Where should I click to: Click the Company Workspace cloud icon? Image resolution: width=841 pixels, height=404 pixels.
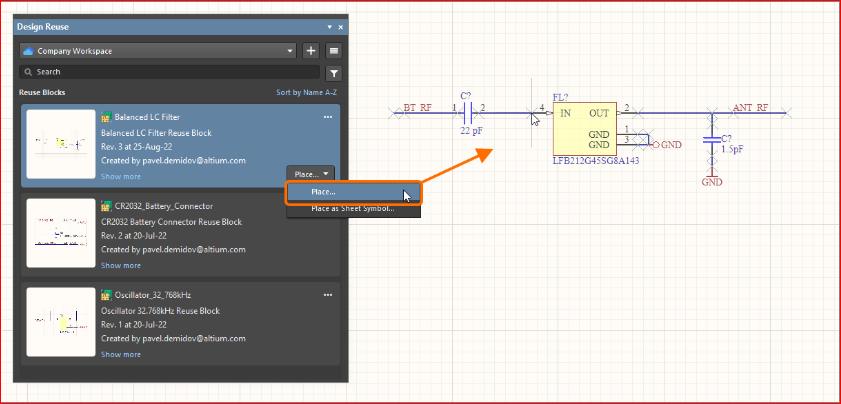pos(29,51)
